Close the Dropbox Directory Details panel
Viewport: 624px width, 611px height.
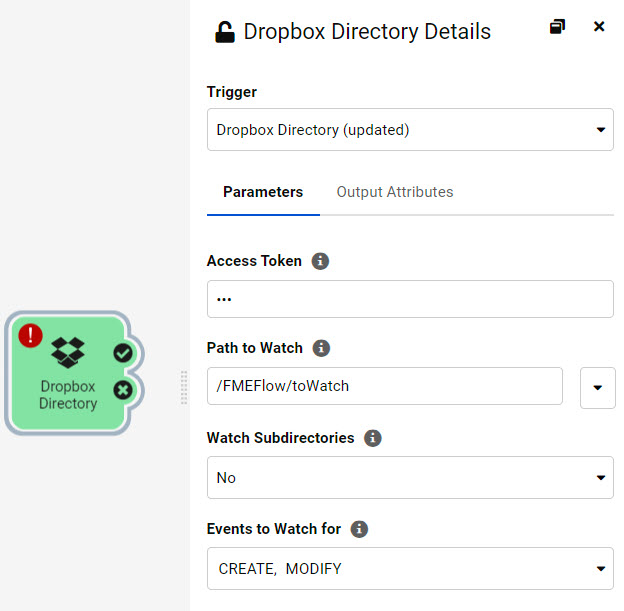point(599,27)
